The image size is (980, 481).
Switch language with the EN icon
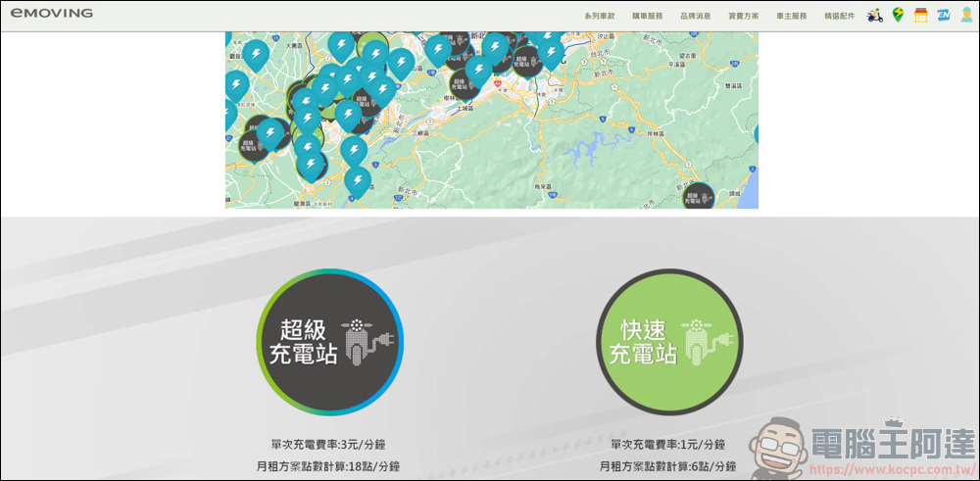click(x=943, y=15)
